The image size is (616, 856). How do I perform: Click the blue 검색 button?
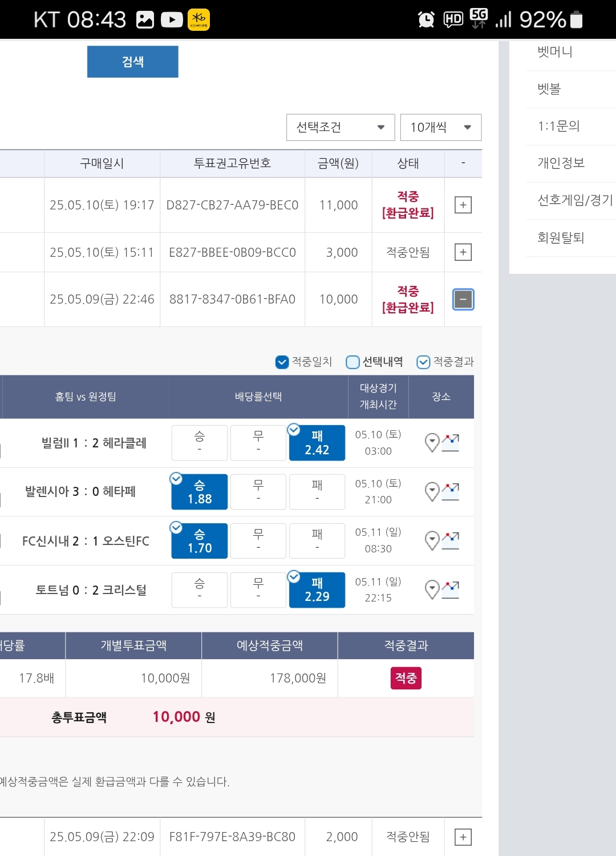(x=133, y=62)
